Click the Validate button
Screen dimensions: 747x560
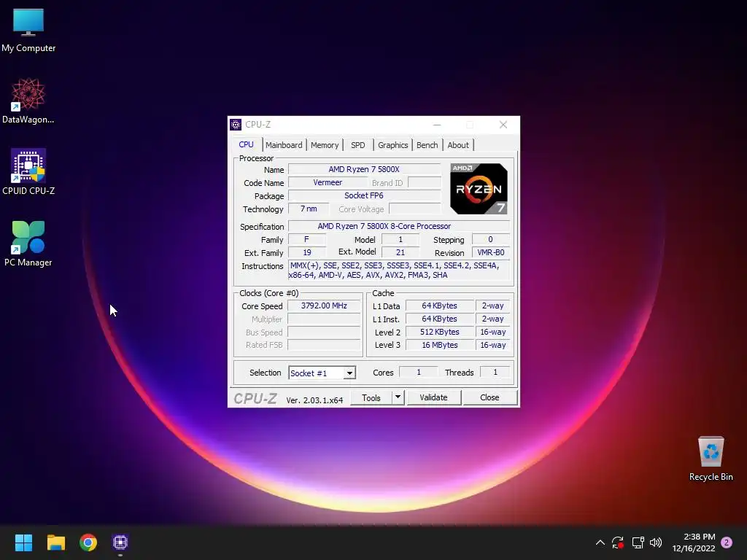pos(433,397)
